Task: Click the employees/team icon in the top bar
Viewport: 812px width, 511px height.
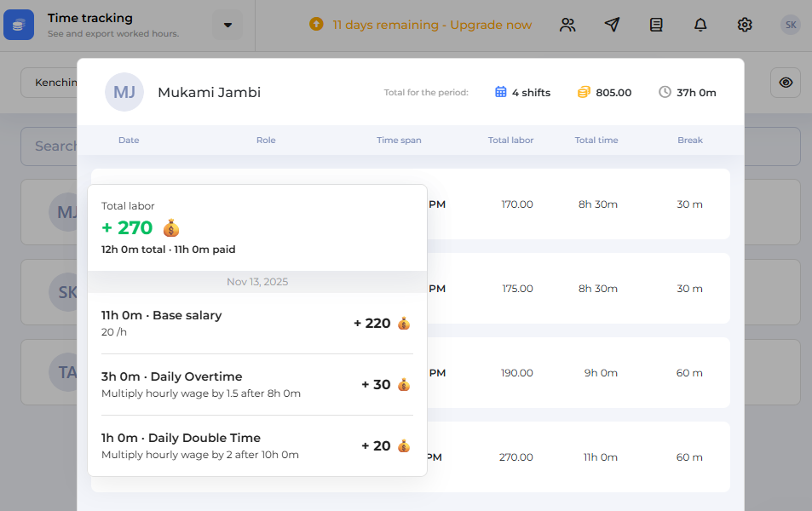Action: pos(567,25)
